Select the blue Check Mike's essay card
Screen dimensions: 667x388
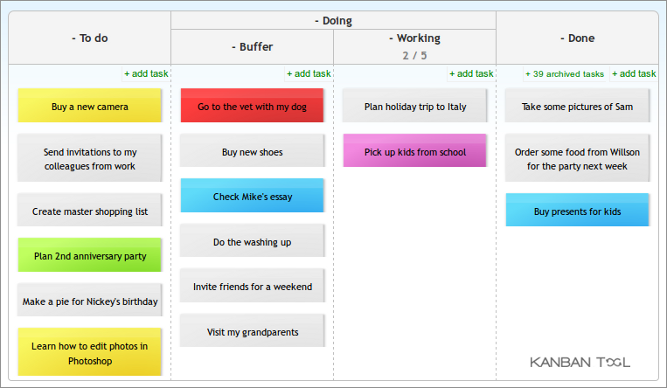(252, 195)
